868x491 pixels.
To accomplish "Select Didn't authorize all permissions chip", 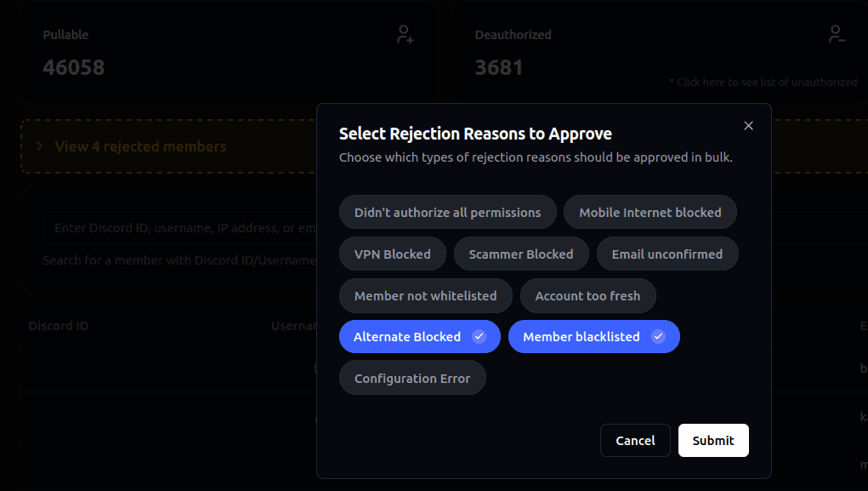I will (x=447, y=213).
